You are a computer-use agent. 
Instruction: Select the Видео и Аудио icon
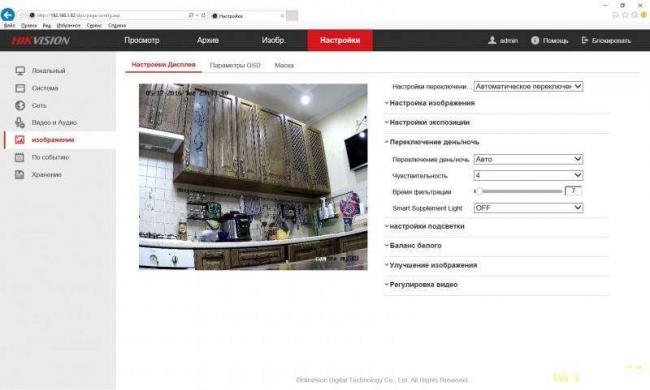20,123
